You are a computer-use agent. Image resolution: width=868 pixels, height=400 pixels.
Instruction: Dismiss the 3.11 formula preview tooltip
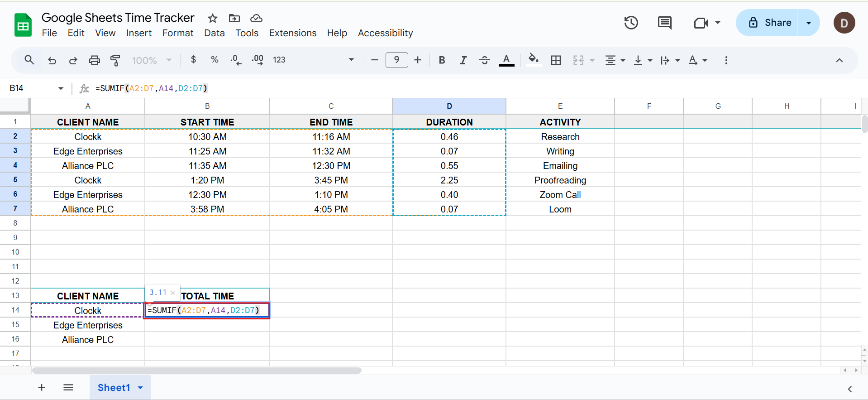[x=173, y=293]
